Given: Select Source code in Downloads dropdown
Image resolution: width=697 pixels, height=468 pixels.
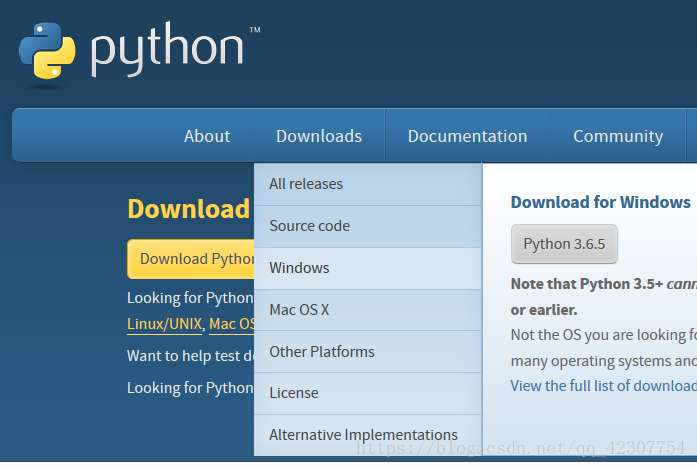Looking at the screenshot, I should pyautogui.click(x=368, y=226).
